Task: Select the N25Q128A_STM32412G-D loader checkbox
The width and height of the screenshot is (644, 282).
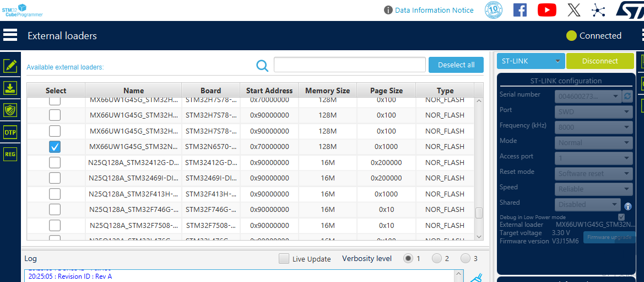Action: click(55, 162)
